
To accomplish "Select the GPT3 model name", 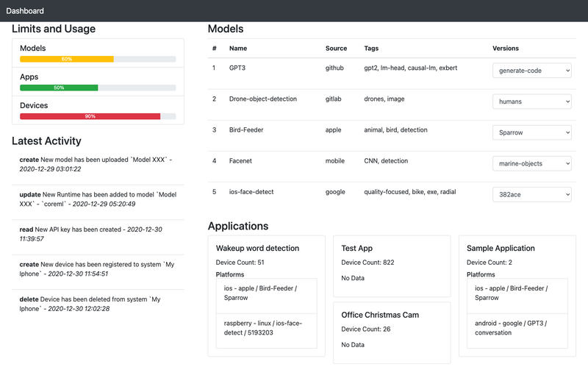I will pyautogui.click(x=237, y=68).
